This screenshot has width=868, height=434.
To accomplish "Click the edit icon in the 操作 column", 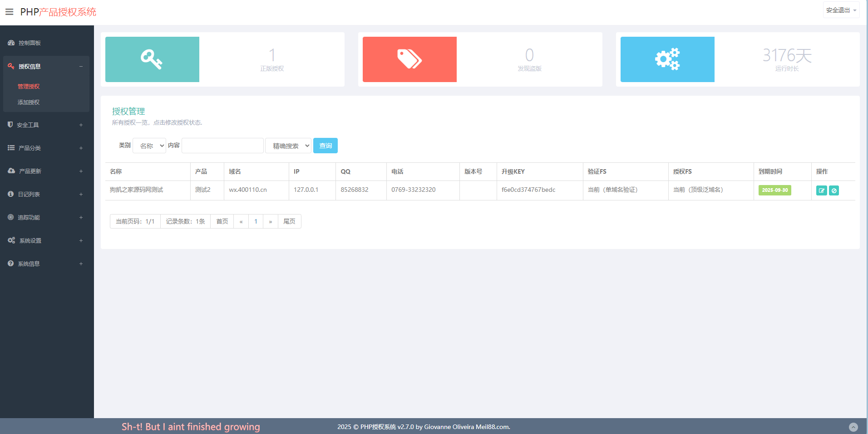I will click(x=821, y=190).
